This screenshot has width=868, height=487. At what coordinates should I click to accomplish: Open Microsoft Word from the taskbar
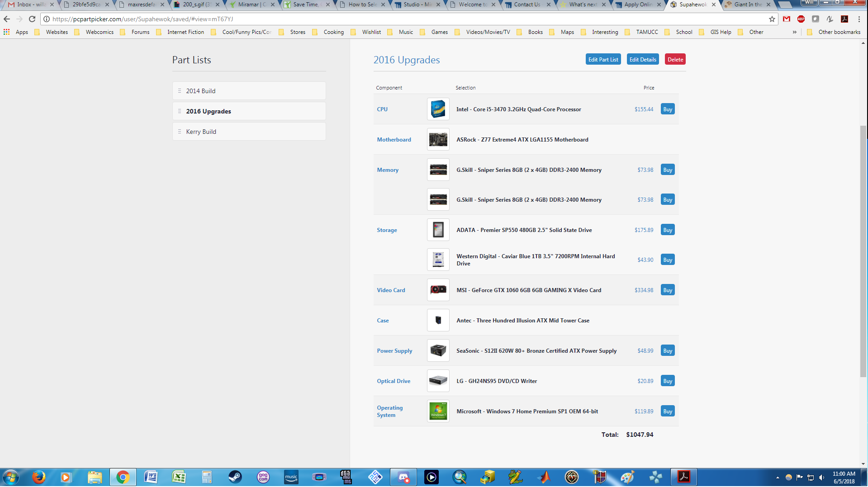151,477
